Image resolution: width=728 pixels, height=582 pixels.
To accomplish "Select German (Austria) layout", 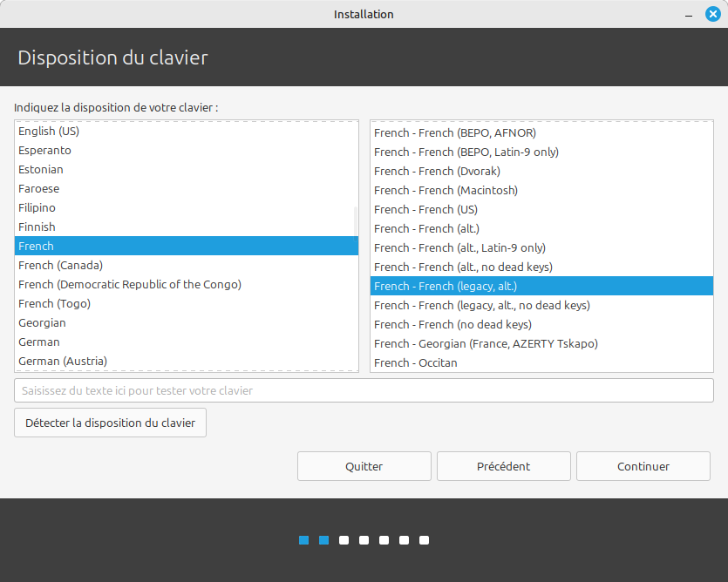I will (187, 361).
